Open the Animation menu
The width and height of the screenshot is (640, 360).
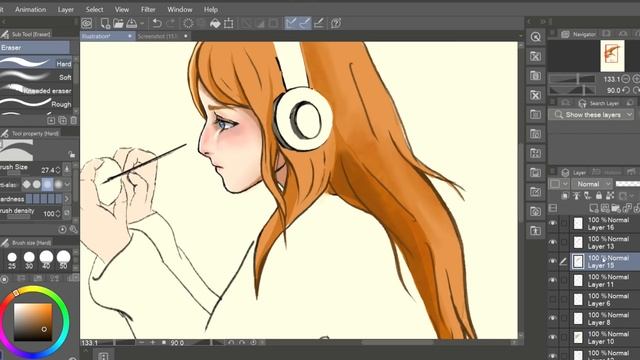(x=31, y=9)
